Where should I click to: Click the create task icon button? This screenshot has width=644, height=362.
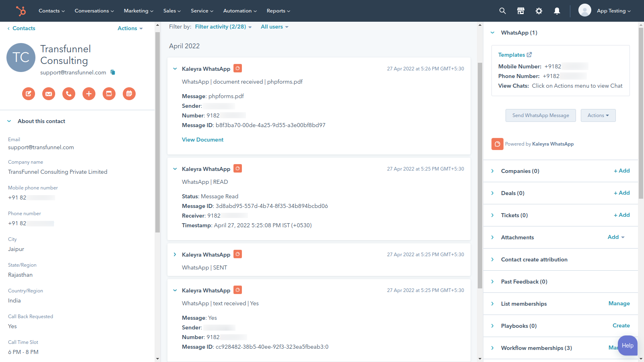[x=109, y=94]
